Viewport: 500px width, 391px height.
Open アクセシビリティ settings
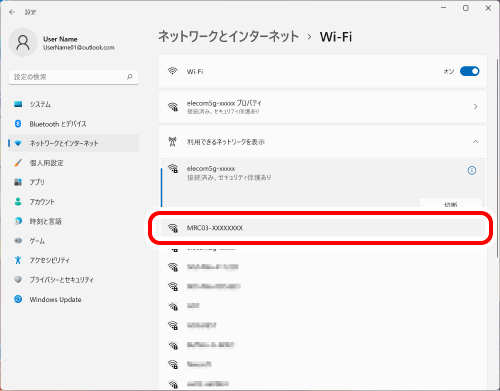click(74, 260)
